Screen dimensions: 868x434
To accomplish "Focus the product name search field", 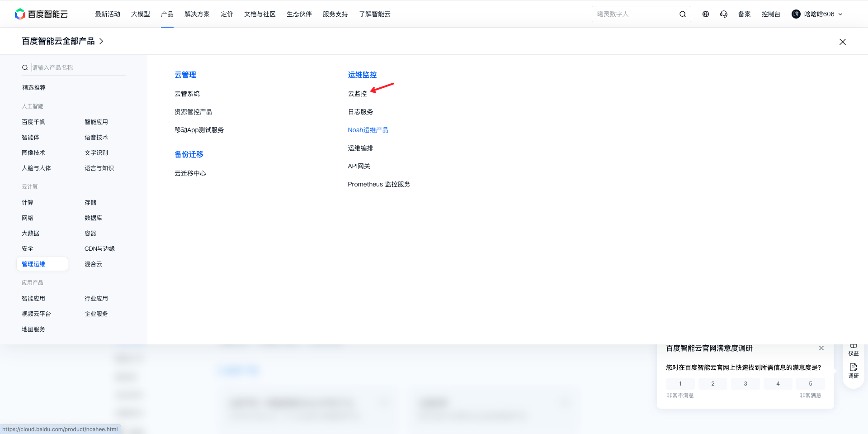I will tap(78, 67).
